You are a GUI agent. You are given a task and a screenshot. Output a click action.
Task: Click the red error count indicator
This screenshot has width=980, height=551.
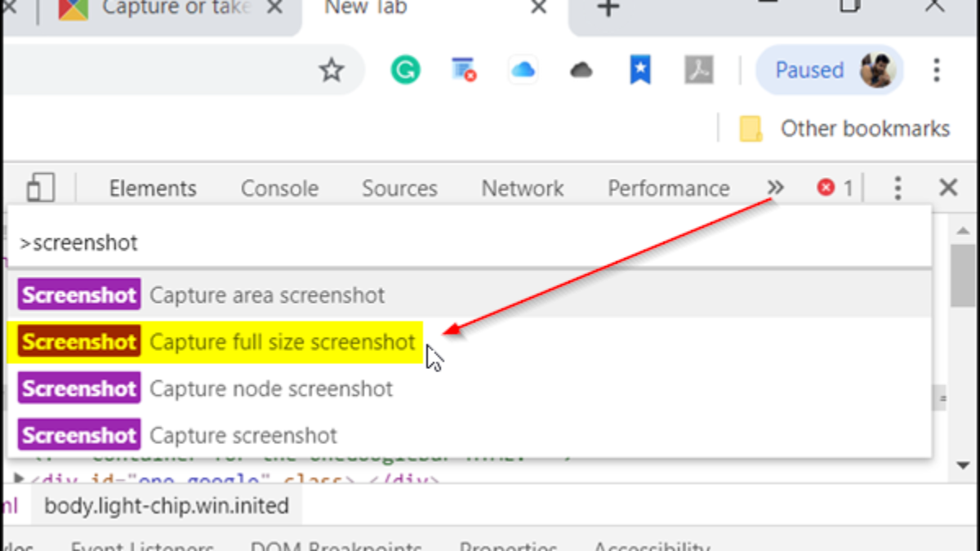tap(835, 188)
